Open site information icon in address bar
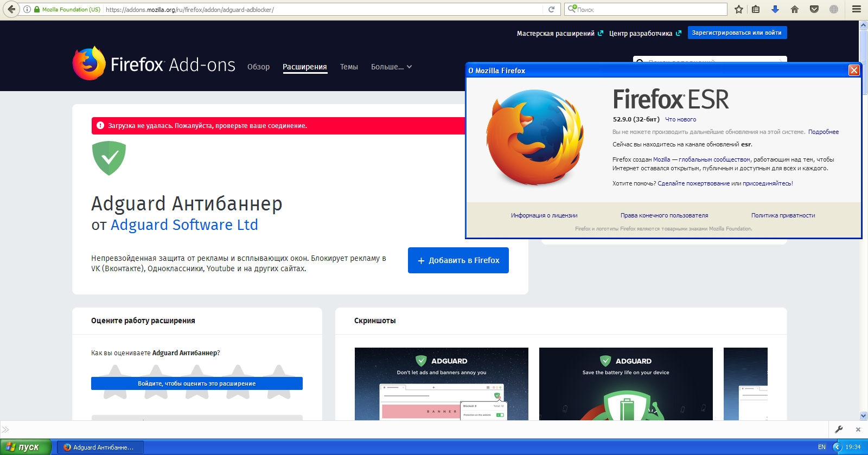The width and height of the screenshot is (868, 455). [x=27, y=9]
